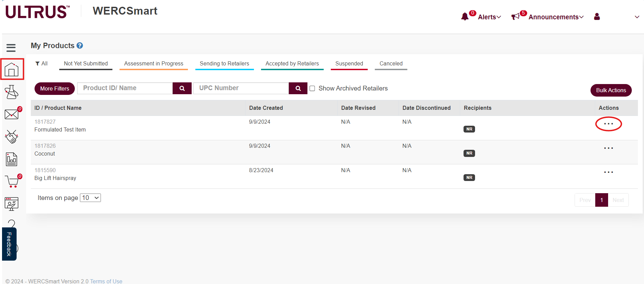The width and height of the screenshot is (644, 284).
Task: Open the Items on page dropdown
Action: coord(90,198)
